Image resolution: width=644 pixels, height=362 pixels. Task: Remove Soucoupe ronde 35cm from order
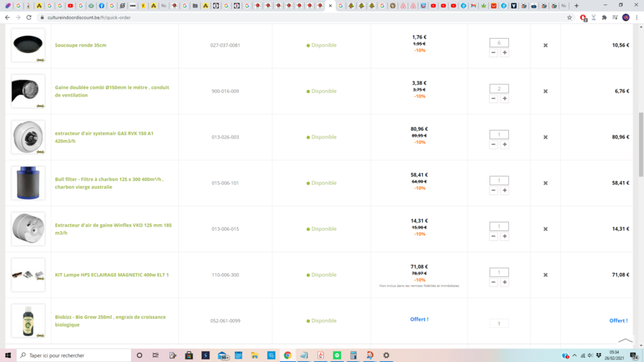point(545,45)
